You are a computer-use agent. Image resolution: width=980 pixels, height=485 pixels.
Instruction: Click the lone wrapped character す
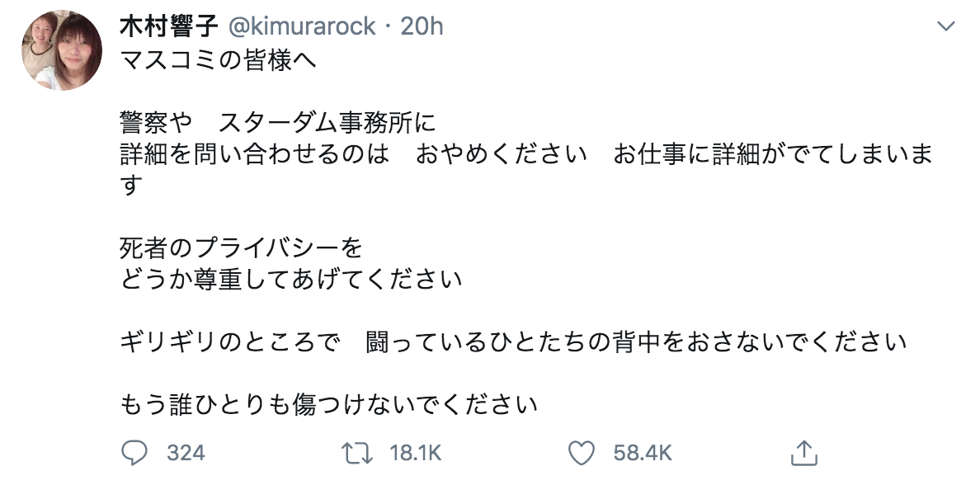click(131, 186)
